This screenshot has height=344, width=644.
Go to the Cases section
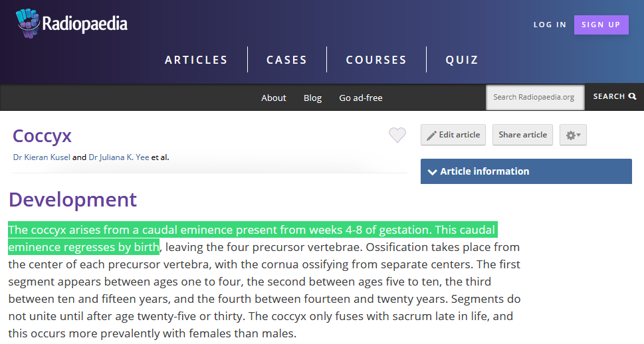coord(286,60)
